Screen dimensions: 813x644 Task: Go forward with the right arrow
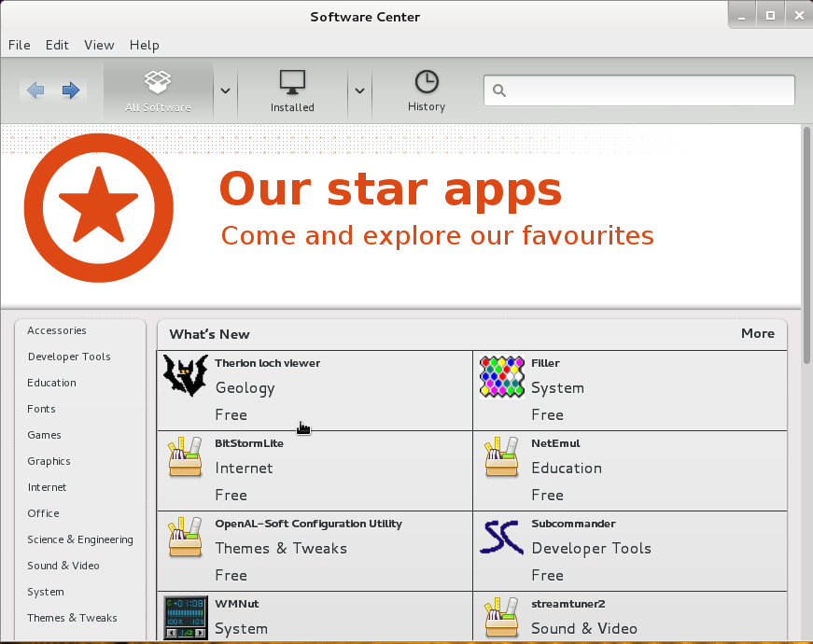(71, 91)
